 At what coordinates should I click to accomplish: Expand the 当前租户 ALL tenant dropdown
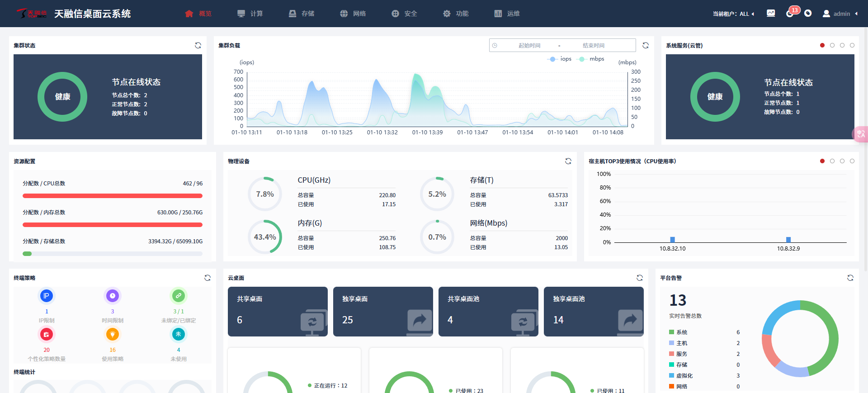(x=733, y=14)
